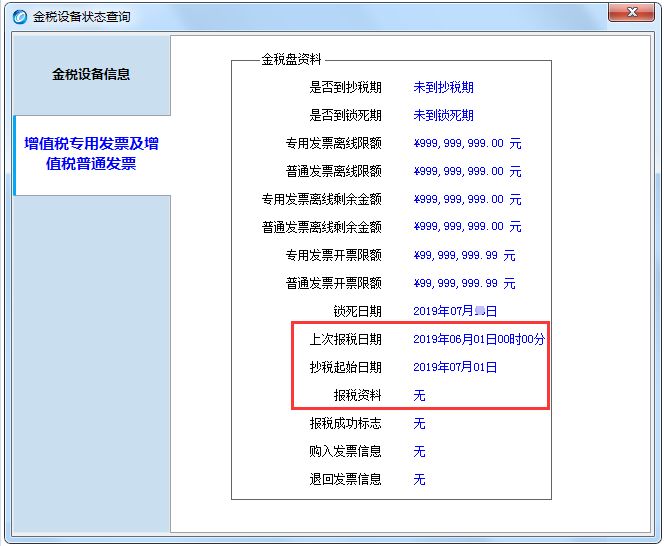Click the 锁死日期 label

point(357,311)
